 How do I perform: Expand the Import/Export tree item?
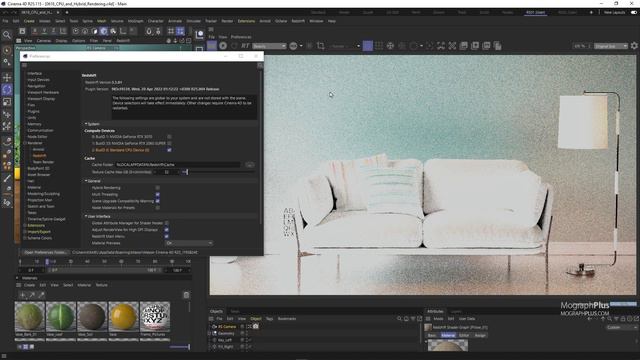(x=25, y=231)
